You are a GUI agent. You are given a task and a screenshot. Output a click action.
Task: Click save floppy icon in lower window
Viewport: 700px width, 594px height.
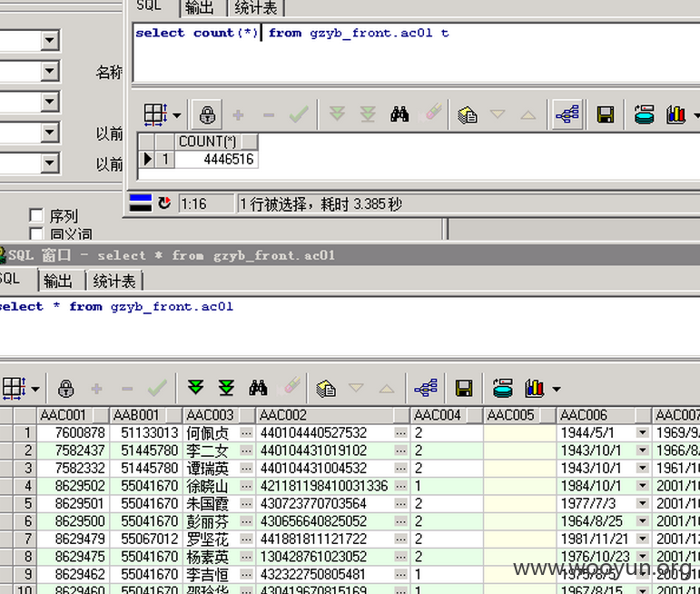[464, 388]
